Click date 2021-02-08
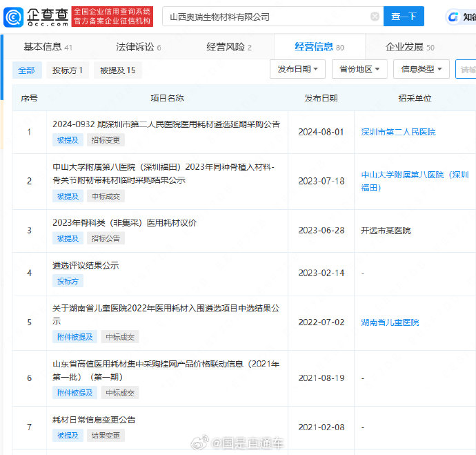 coord(321,427)
